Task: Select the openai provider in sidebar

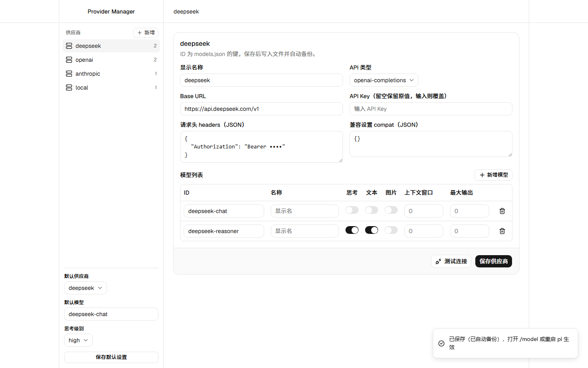Action: click(111, 60)
